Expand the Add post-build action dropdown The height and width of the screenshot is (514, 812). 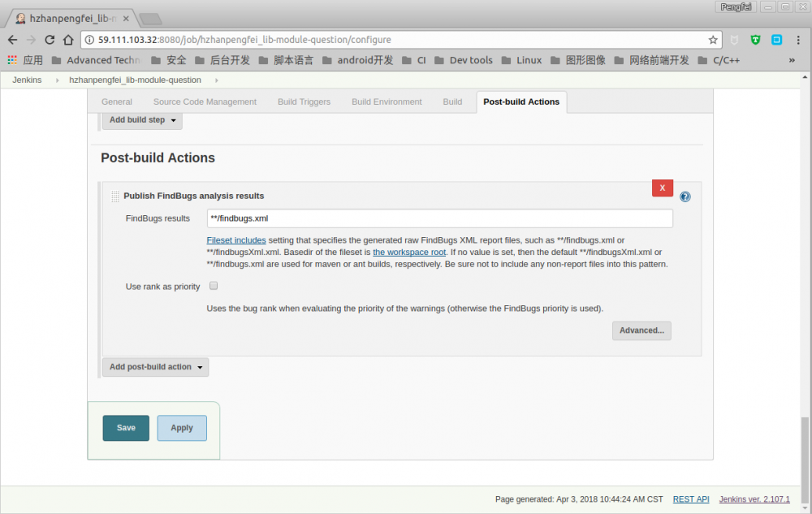(155, 367)
